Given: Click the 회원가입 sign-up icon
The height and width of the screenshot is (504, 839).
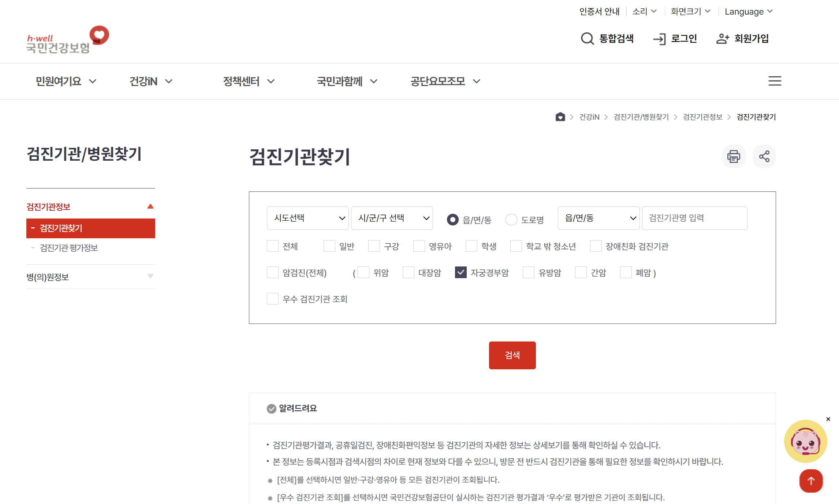Looking at the screenshot, I should pyautogui.click(x=722, y=38).
